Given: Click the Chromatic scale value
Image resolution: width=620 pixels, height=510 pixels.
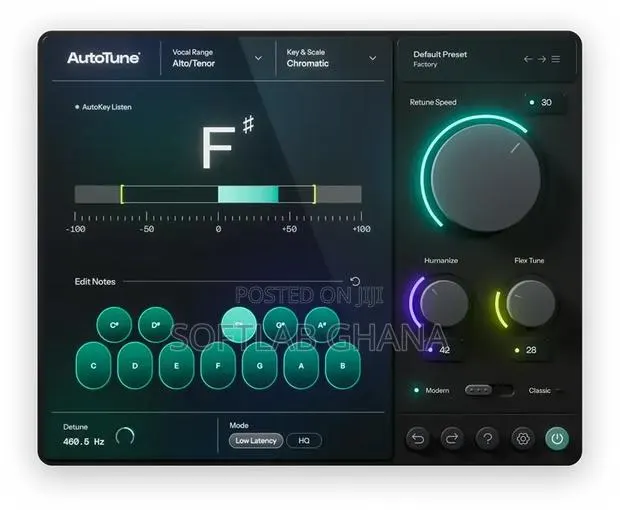Looking at the screenshot, I should [308, 64].
